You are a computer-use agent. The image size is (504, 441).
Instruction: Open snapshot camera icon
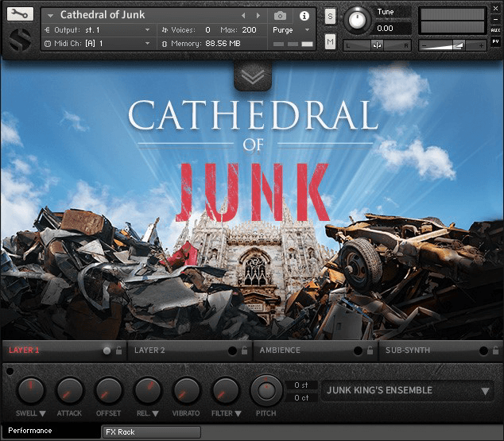[280, 15]
